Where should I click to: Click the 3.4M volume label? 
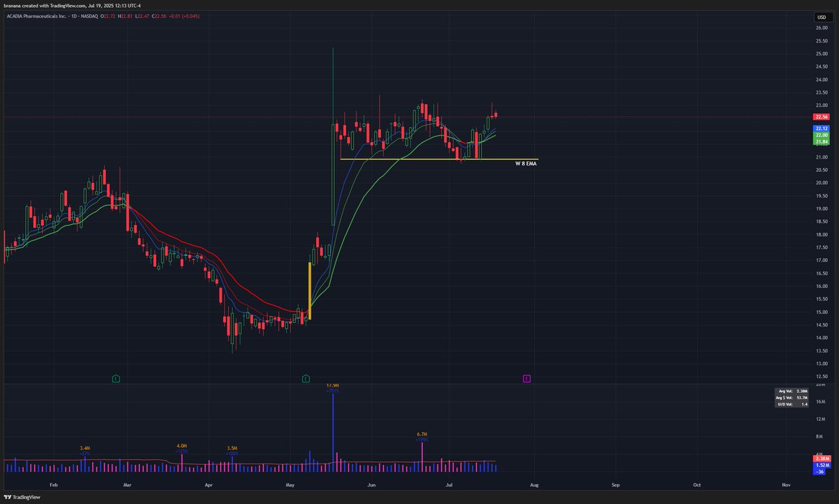tap(85, 447)
